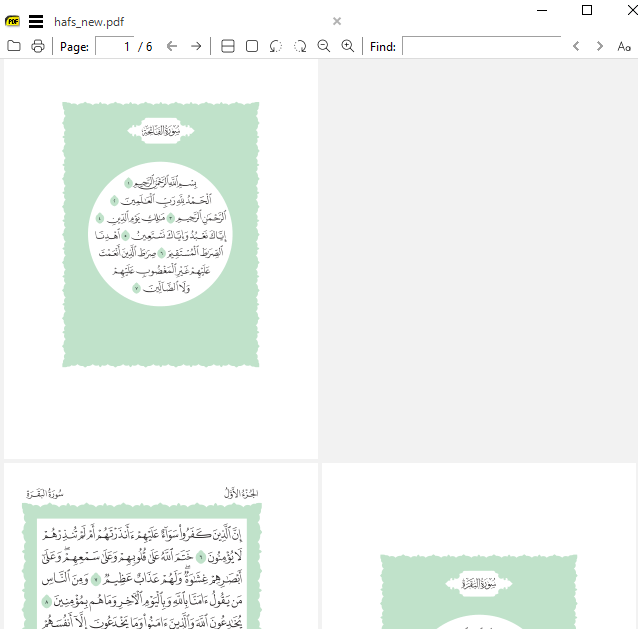Click the "Page:" label
The image size is (638, 629).
pyautogui.click(x=74, y=47)
